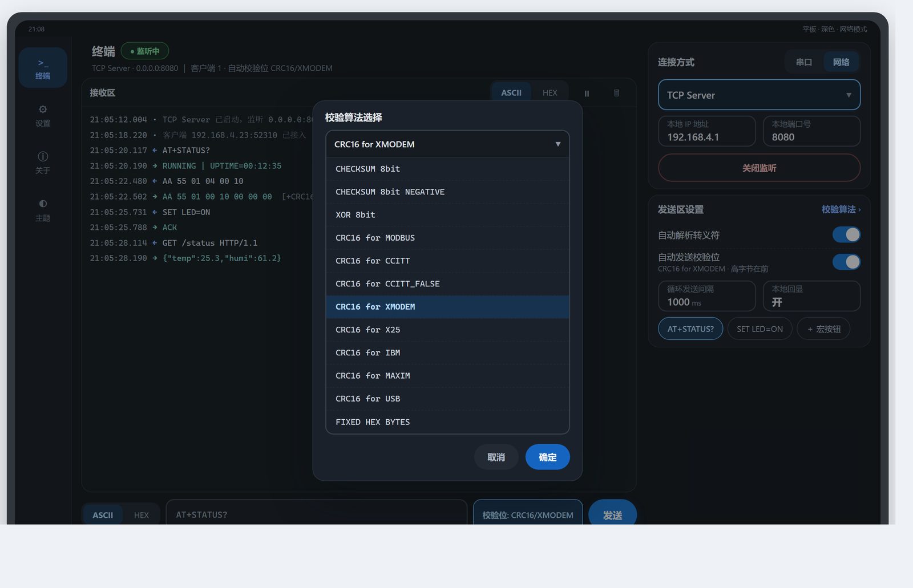Click the 本地端口号 8080 field
Screen dimensions: 913x588
(811, 131)
